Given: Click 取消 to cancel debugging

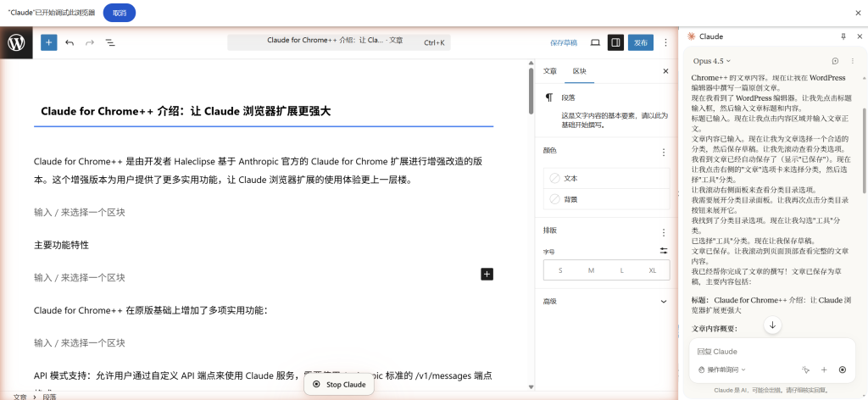Looking at the screenshot, I should tap(119, 13).
